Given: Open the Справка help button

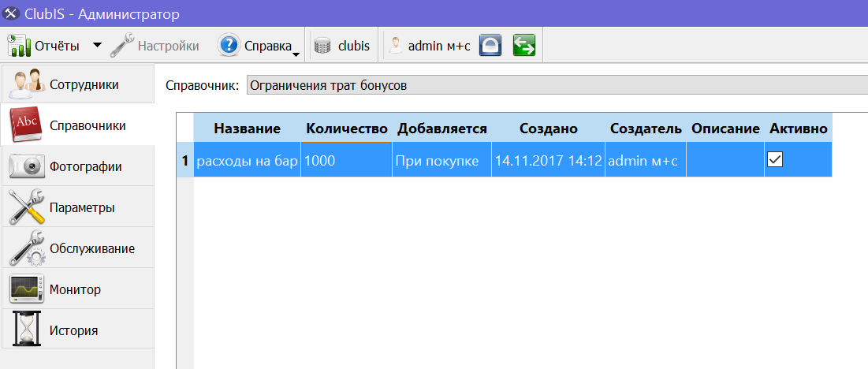Looking at the screenshot, I should [x=255, y=46].
